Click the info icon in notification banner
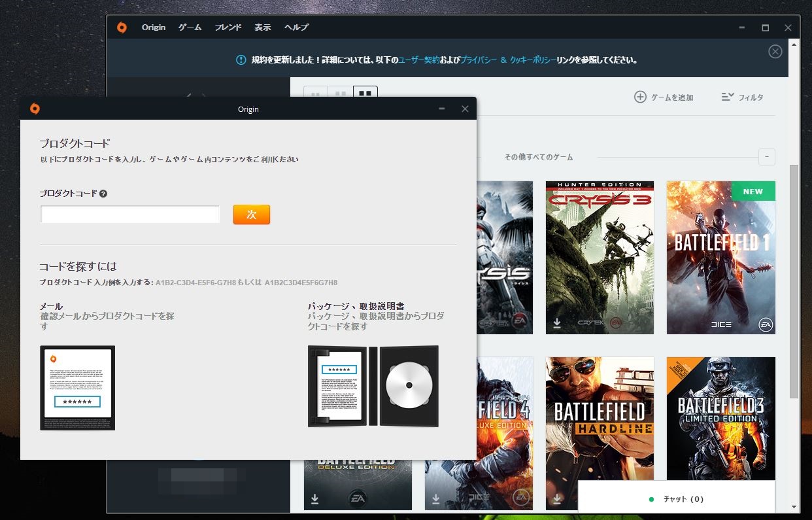812x520 pixels. [x=241, y=60]
